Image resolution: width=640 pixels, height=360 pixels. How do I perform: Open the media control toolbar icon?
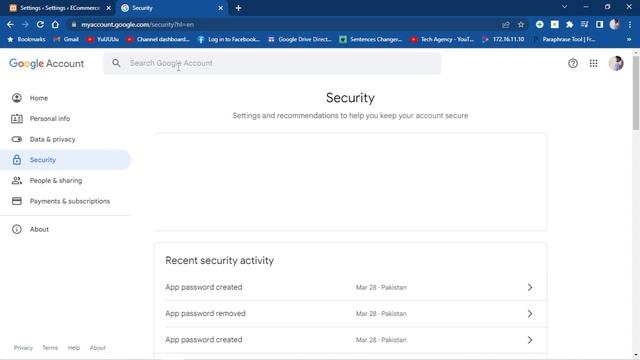(584, 24)
